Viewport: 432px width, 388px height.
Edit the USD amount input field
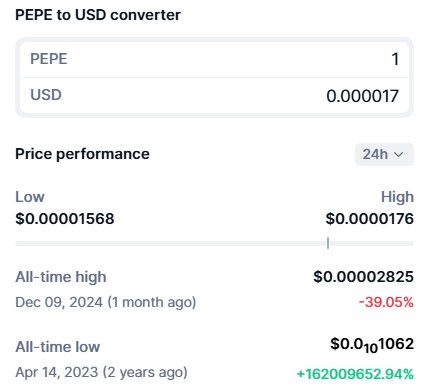coord(214,96)
